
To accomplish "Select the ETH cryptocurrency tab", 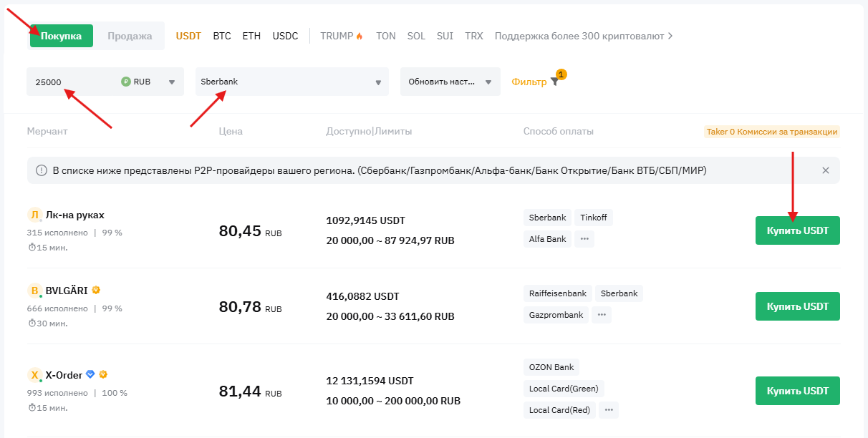I will (251, 36).
